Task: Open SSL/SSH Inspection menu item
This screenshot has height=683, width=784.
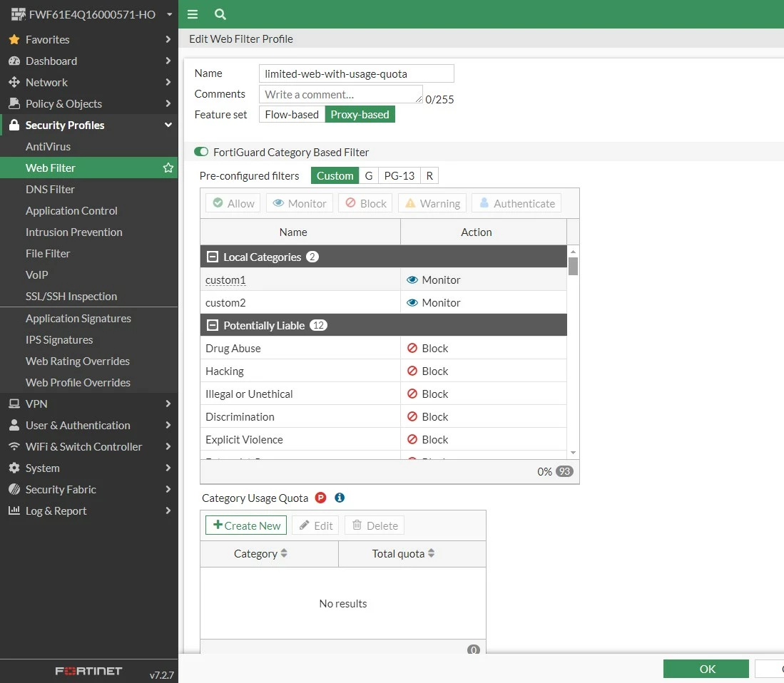Action: (71, 297)
